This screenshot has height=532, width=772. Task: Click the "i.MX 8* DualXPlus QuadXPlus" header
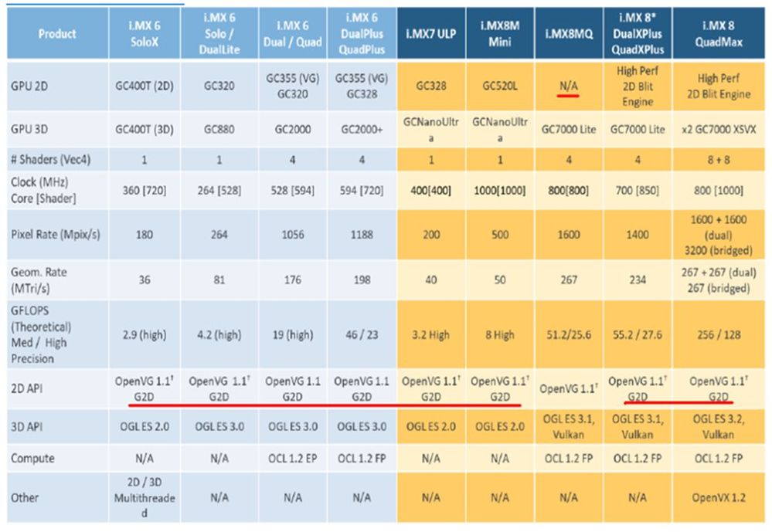coord(638,33)
